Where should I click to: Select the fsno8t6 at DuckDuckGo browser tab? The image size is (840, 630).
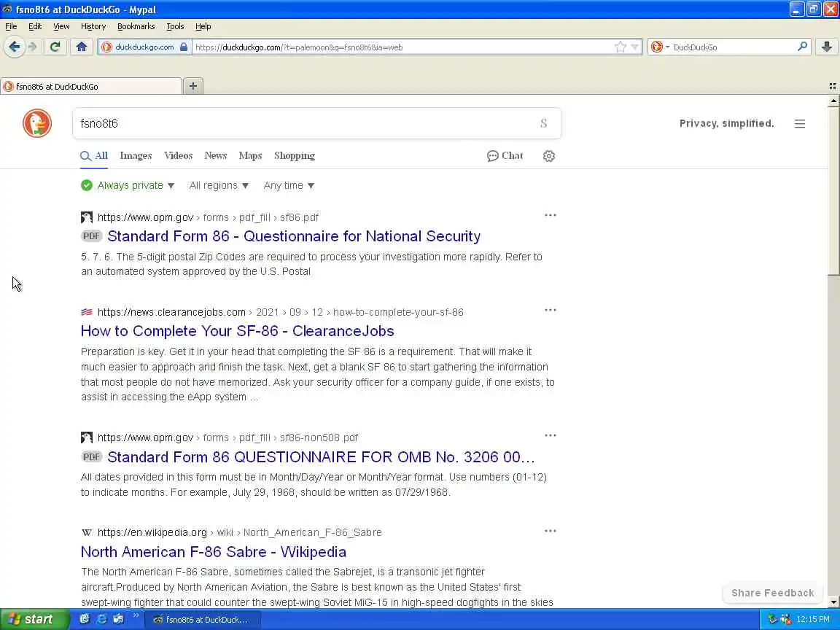[x=91, y=86]
